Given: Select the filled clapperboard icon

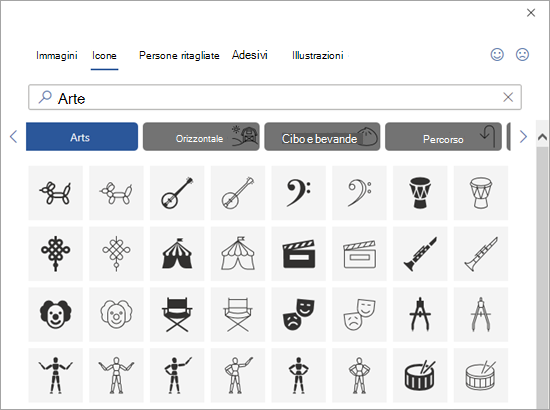Looking at the screenshot, I should (299, 254).
